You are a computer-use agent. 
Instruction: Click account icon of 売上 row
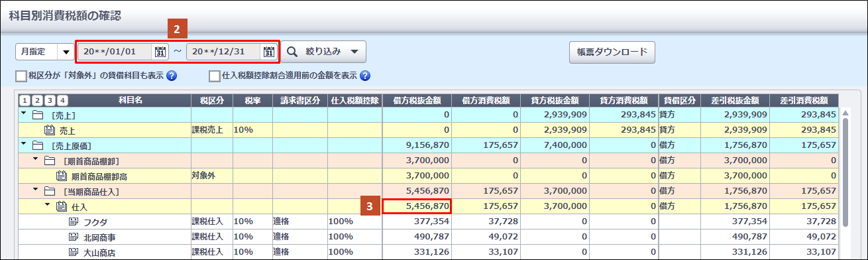point(49,130)
